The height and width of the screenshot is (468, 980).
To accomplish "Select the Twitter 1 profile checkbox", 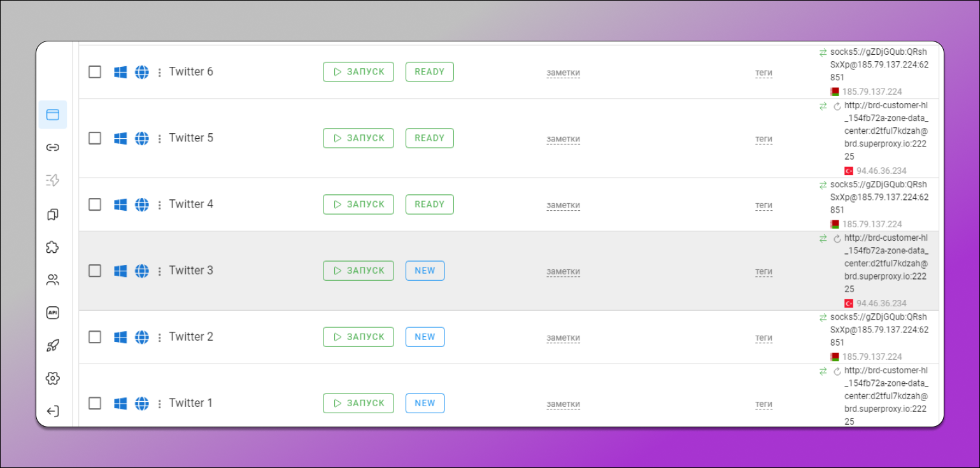I will [x=95, y=403].
